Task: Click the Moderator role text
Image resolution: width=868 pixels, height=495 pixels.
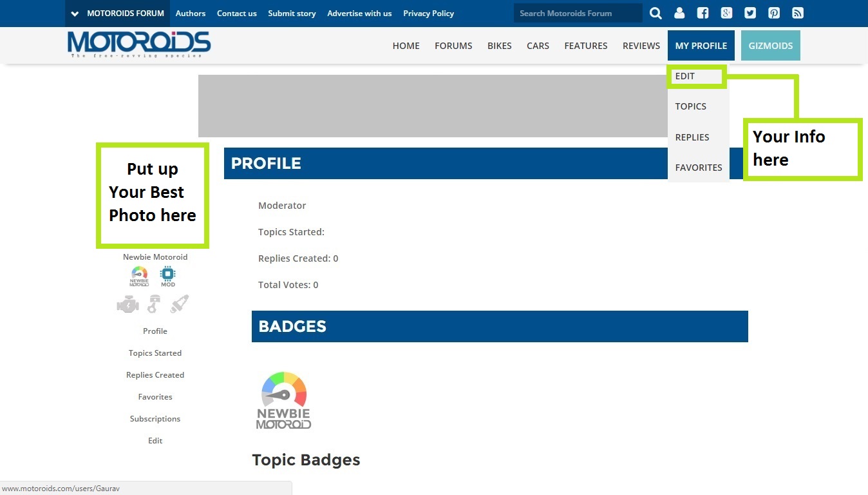Action: point(282,206)
